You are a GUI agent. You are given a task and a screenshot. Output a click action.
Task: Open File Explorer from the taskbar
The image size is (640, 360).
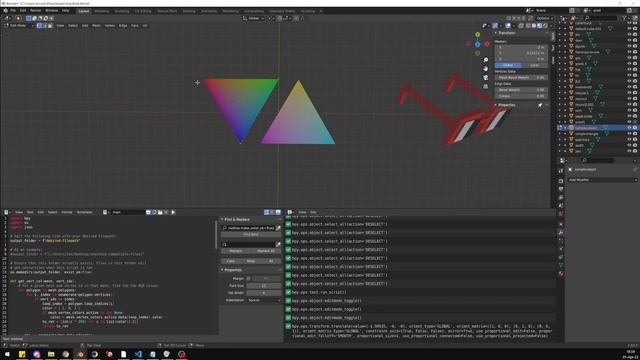(51, 354)
